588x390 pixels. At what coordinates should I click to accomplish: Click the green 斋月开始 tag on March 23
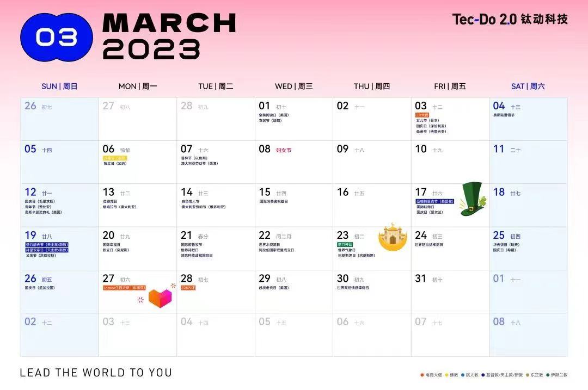(345, 244)
